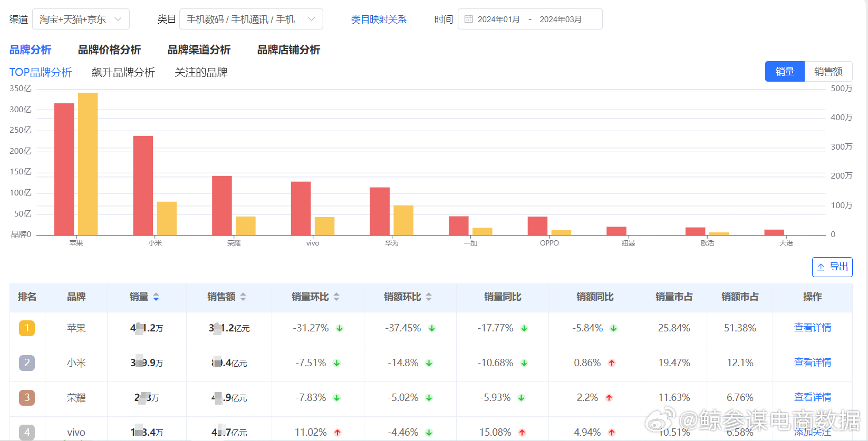Click up arrow beside 0.86% 小米
Viewport: 868px width, 441px height.
(612, 363)
